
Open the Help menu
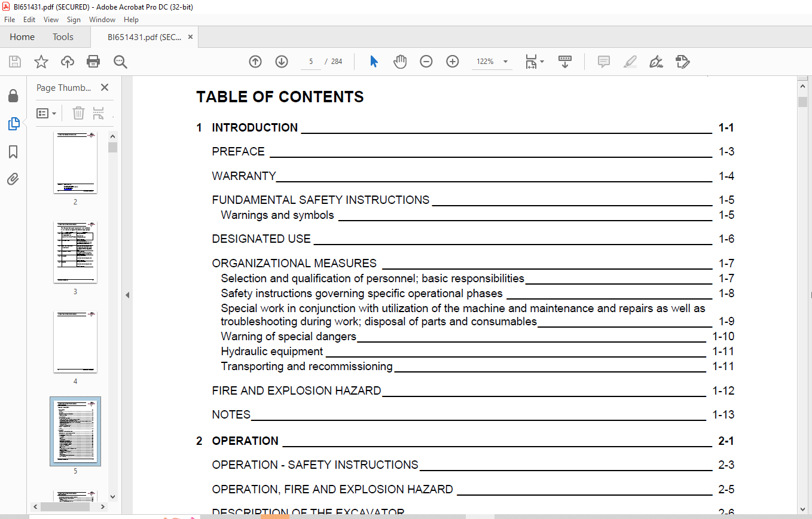click(x=131, y=20)
